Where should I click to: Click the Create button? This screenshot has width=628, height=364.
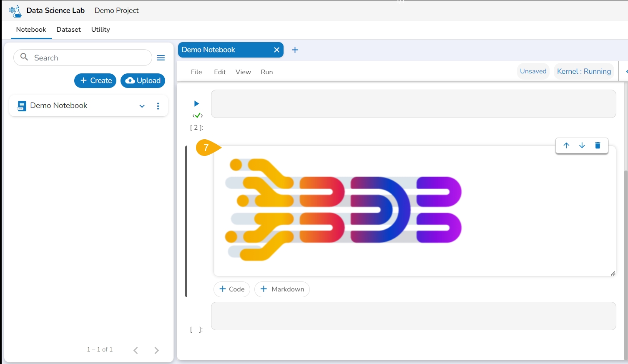(x=95, y=80)
